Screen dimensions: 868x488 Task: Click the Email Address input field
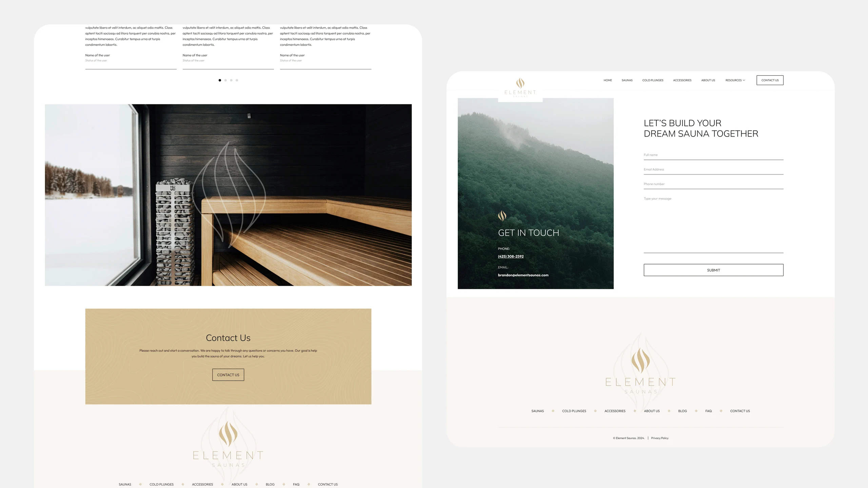(714, 170)
